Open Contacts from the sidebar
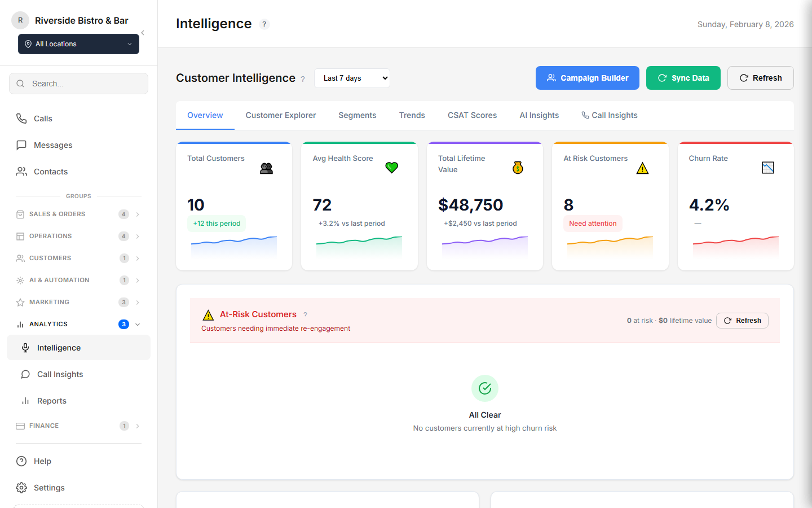The image size is (812, 508). pos(21,172)
